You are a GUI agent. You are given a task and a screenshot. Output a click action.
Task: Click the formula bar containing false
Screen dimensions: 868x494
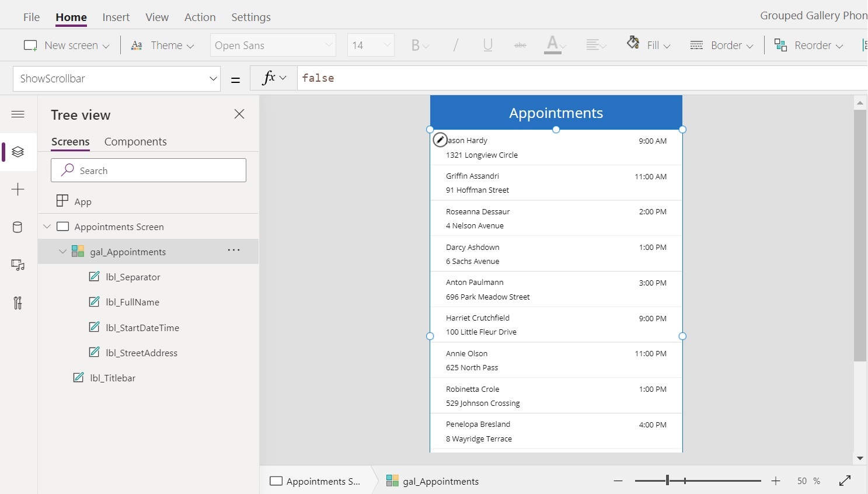(x=409, y=78)
